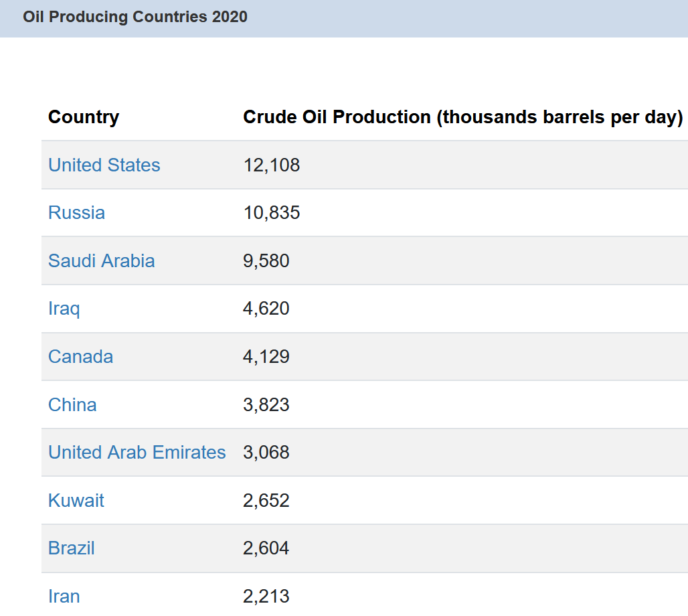The height and width of the screenshot is (616, 688).
Task: Open the Iran country link
Action: point(64,596)
